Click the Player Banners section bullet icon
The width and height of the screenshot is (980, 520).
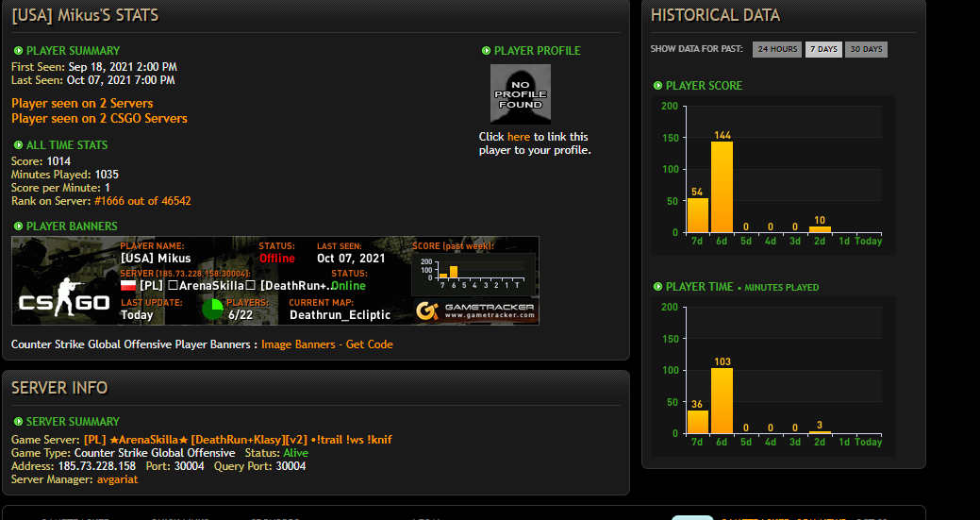point(18,226)
